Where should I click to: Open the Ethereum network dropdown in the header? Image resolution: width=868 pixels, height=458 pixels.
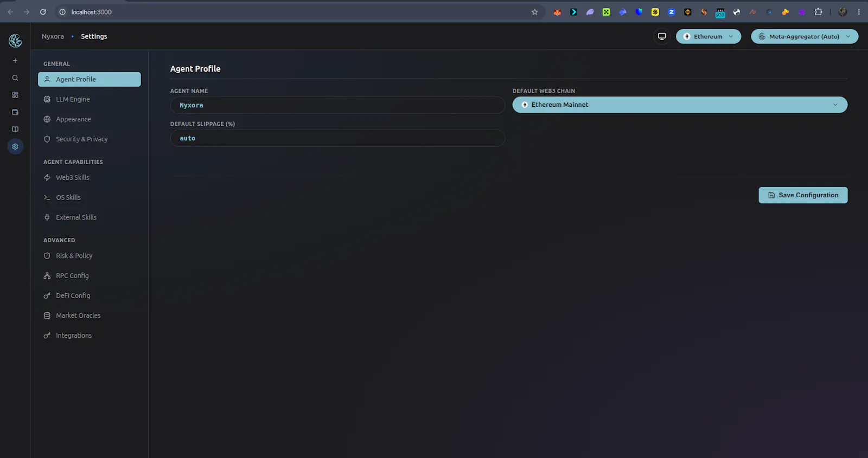click(x=709, y=36)
